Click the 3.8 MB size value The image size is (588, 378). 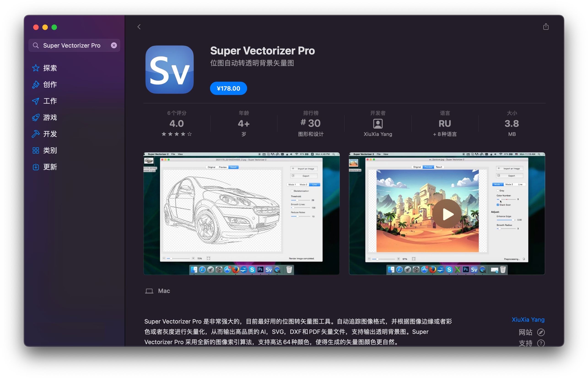pyautogui.click(x=512, y=124)
